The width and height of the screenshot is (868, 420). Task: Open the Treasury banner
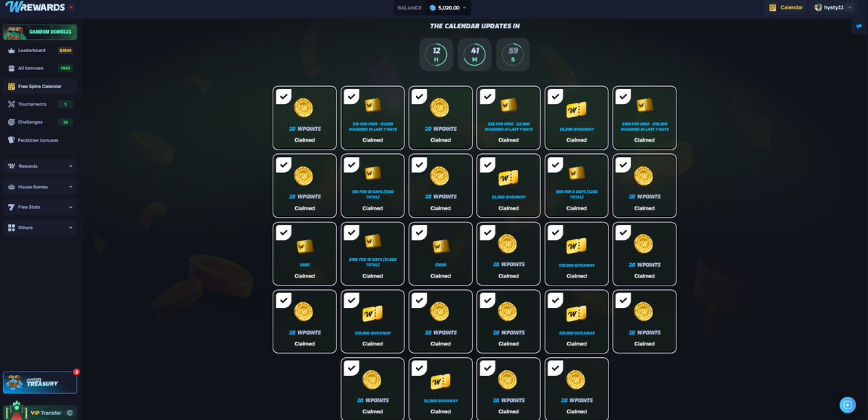coord(40,382)
